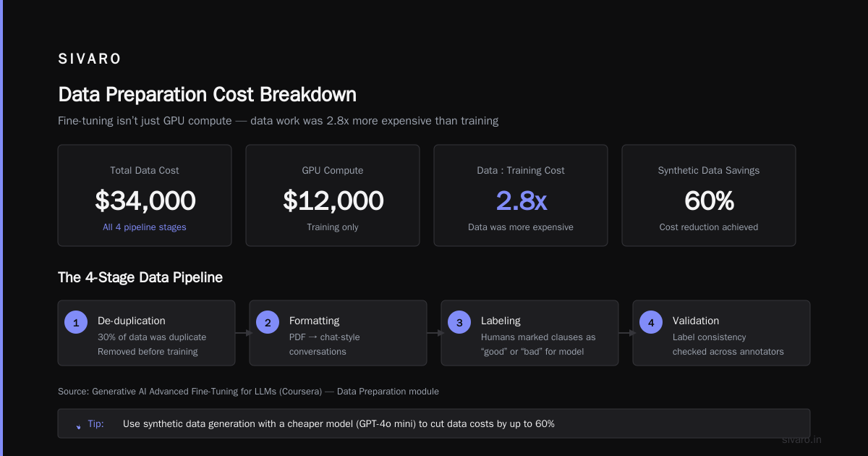Click the All 4 pipeline stages link
The image size is (868, 456).
145,227
